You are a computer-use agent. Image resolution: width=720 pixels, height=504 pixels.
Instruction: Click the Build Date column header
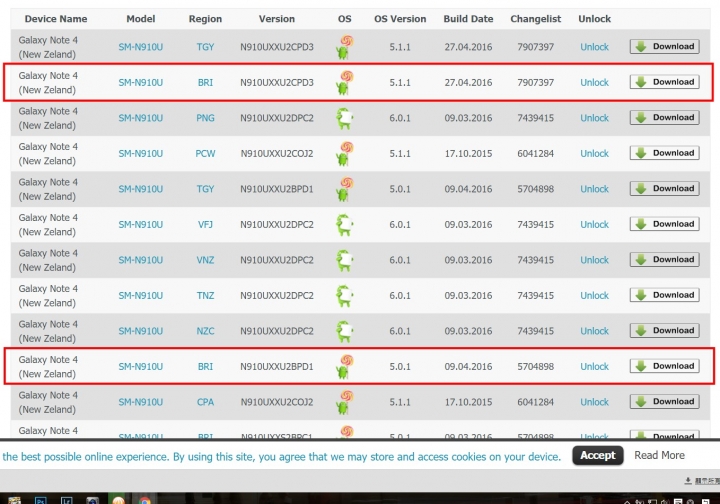(x=468, y=19)
